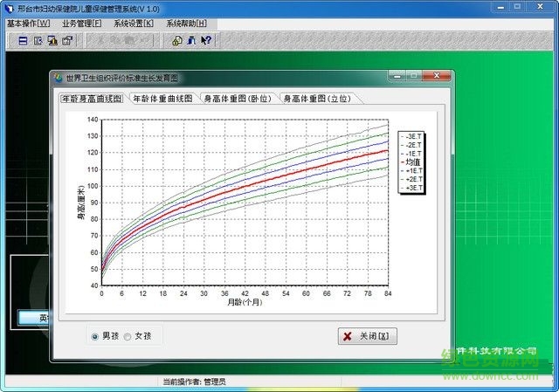Viewport: 559px width, 392px height.
Task: Click the padlock toolbar icon
Action: click(x=176, y=41)
